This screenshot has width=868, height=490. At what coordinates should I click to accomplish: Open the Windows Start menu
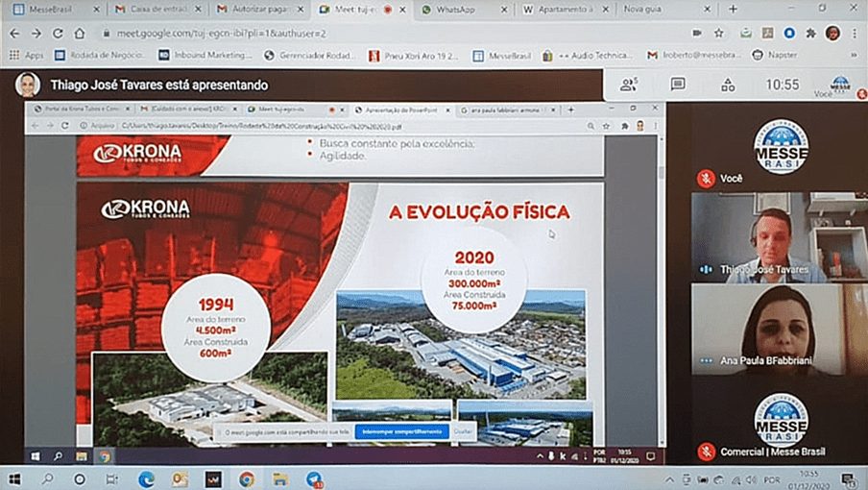click(13, 478)
